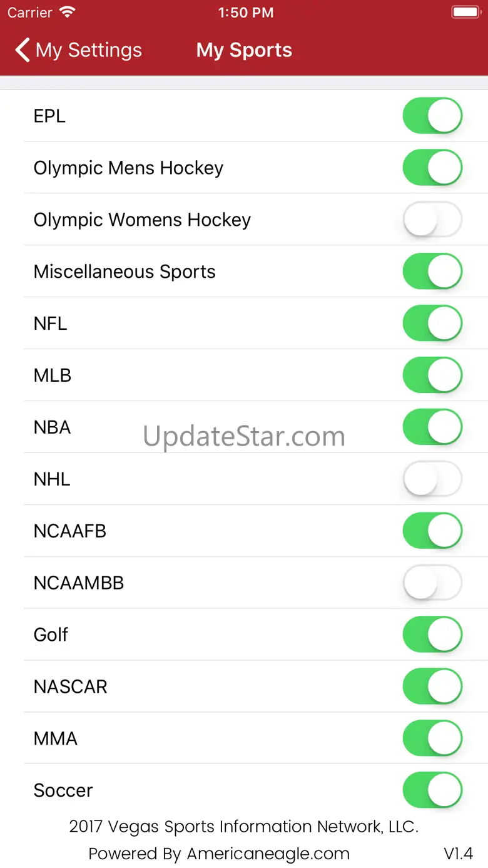Tap the back chevron arrow icon
This screenshot has width=488, height=868.
(x=23, y=50)
